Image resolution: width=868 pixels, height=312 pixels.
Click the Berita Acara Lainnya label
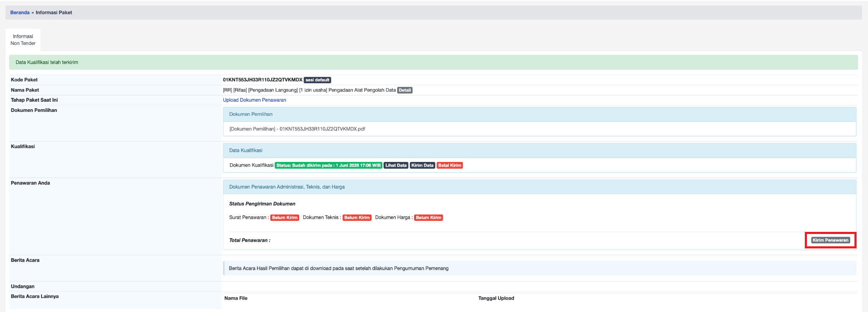pos(35,296)
